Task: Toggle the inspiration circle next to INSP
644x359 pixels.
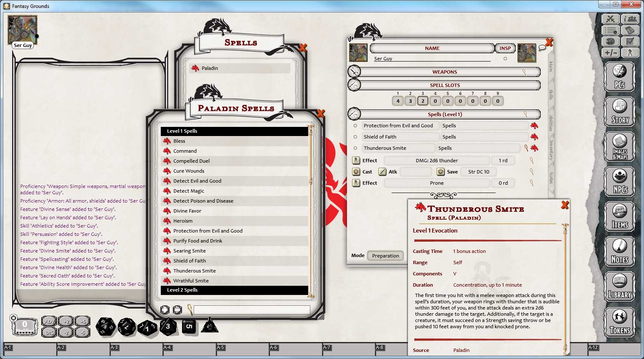Action: pos(505,59)
